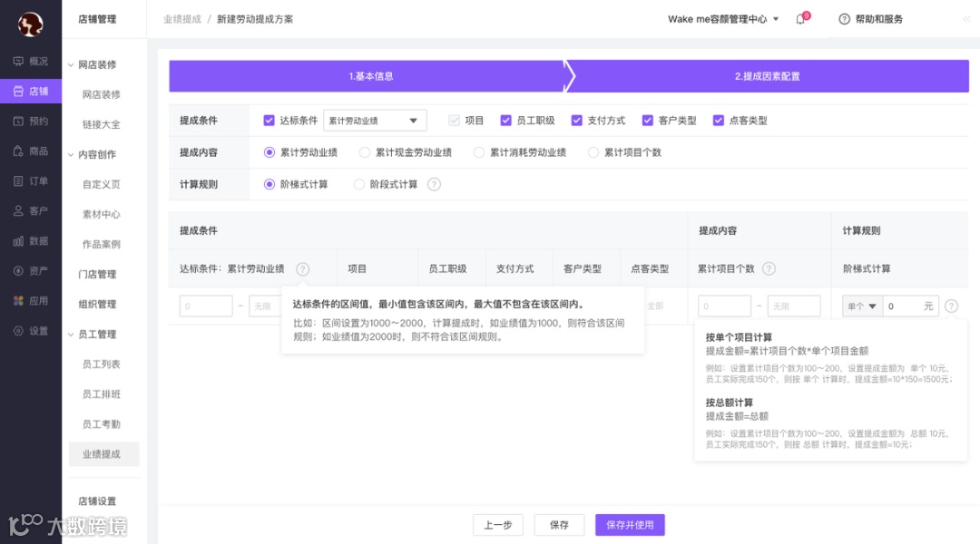Open 自定义页 menu item
This screenshot has height=544, width=980.
pos(102,184)
